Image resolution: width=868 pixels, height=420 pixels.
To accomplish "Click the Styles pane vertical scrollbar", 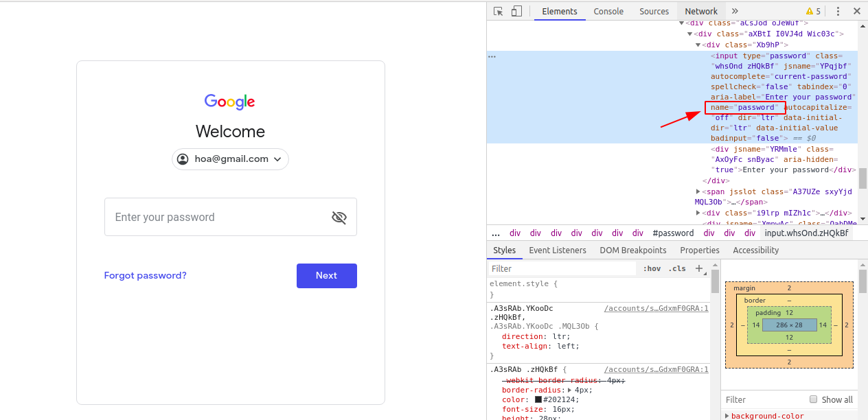I will click(x=715, y=281).
